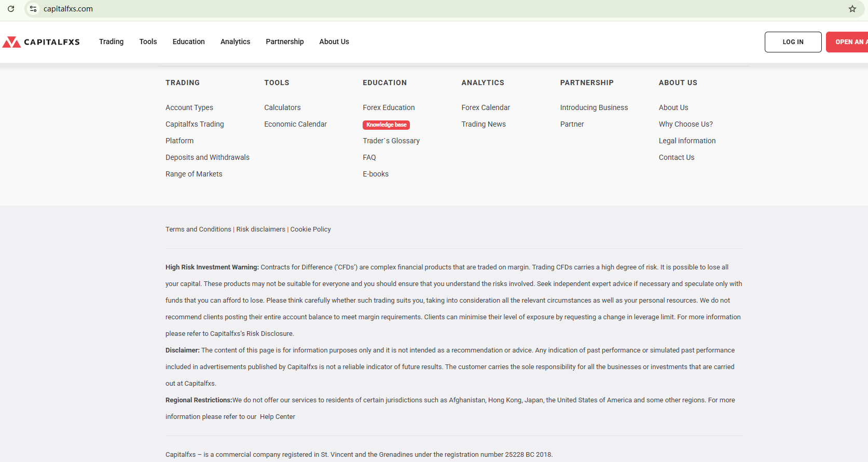This screenshot has width=868, height=462.
Task: Click the Capitalfxs logo
Action: [x=42, y=42]
